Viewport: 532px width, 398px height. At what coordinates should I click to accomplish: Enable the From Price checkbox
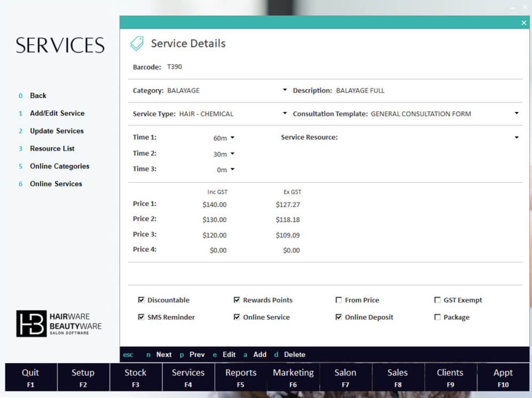339,300
